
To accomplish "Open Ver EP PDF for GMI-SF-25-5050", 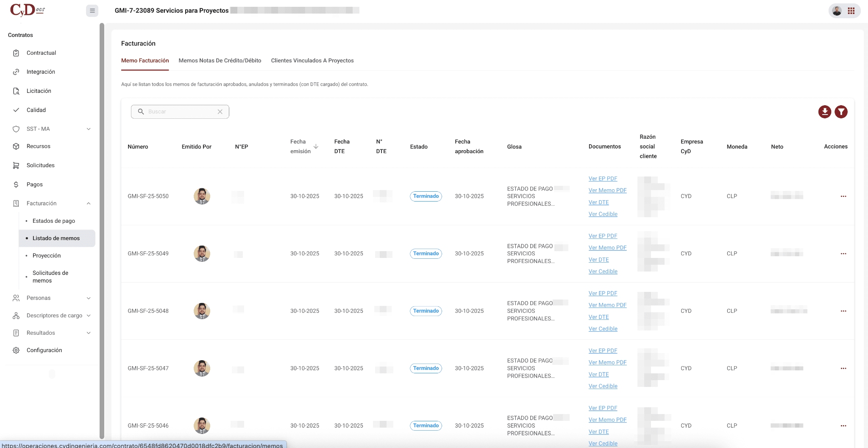I will pos(603,179).
